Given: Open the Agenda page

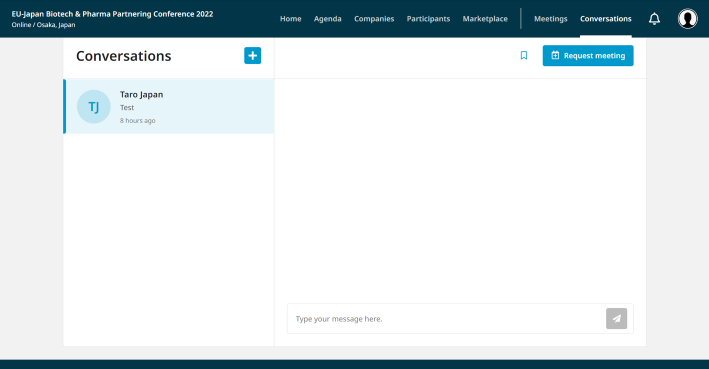Looking at the screenshot, I should point(327,19).
